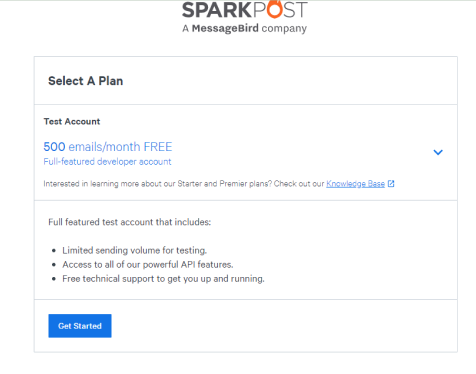Open the Knowledge Base link

(x=355, y=184)
